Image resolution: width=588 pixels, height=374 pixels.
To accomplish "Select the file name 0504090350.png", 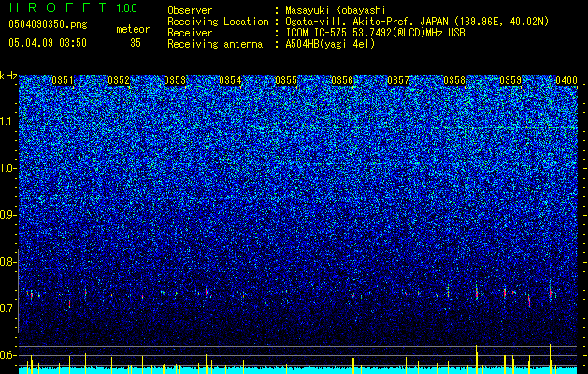I will coord(48,24).
